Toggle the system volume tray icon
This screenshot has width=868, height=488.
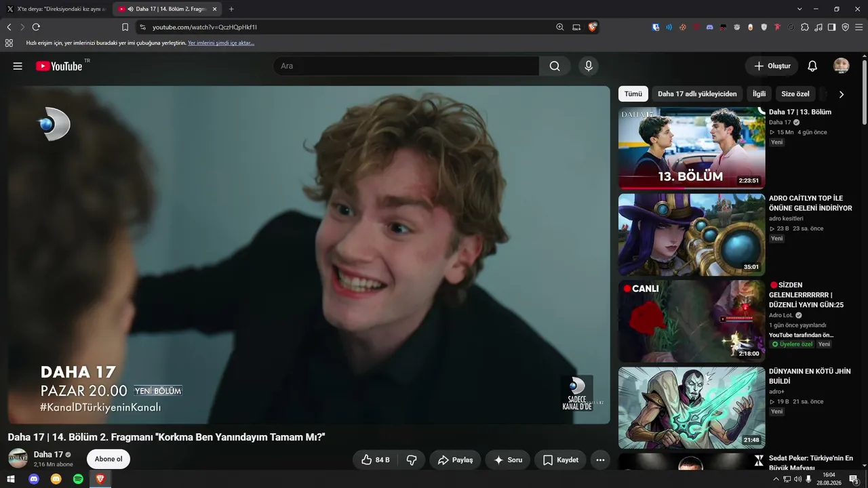[x=797, y=479]
